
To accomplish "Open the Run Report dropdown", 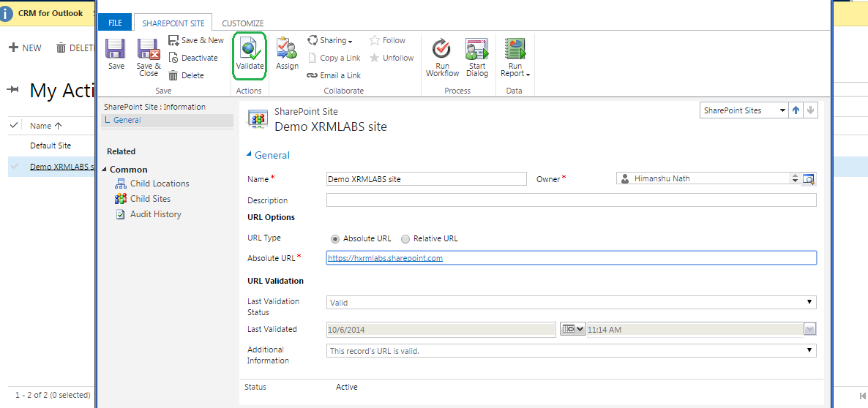I will click(x=515, y=57).
